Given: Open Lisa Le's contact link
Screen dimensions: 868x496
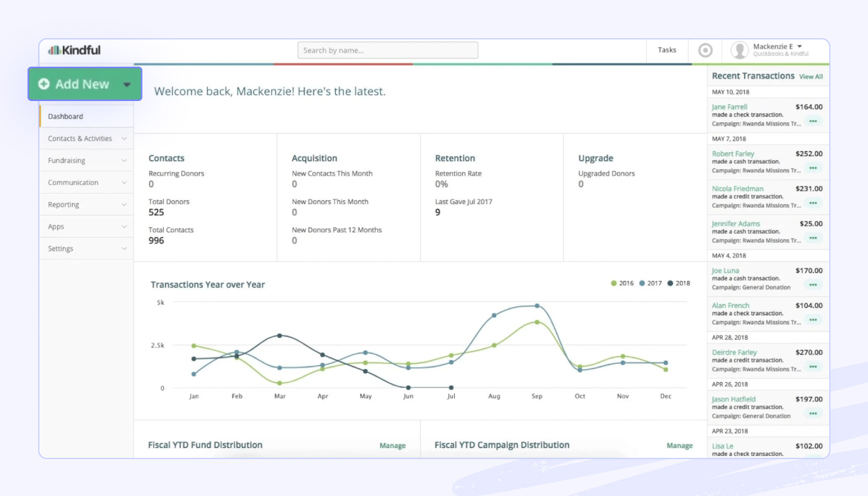Looking at the screenshot, I should tap(723, 447).
